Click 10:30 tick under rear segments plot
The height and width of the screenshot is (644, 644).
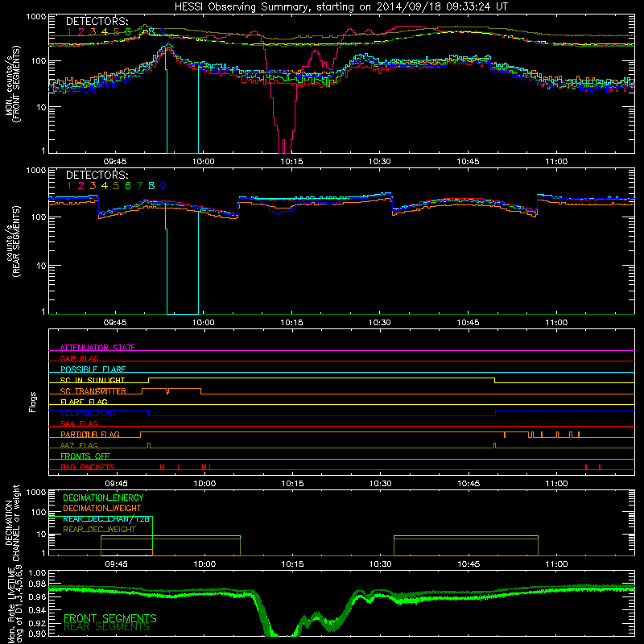pyautogui.click(x=379, y=323)
